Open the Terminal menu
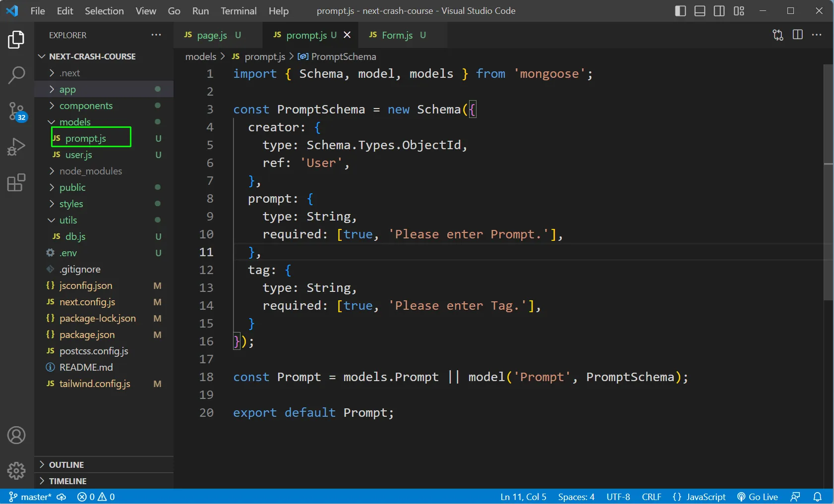Image resolution: width=834 pixels, height=504 pixels. pos(238,11)
